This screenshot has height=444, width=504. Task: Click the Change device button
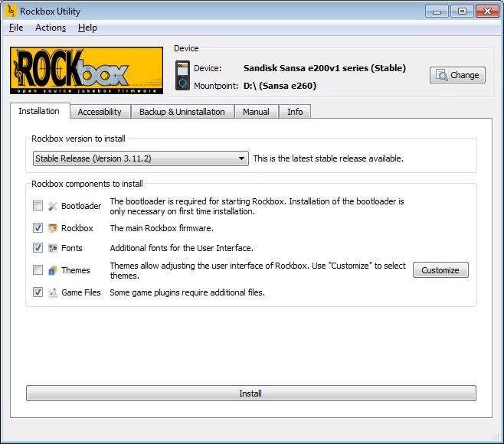pos(457,75)
